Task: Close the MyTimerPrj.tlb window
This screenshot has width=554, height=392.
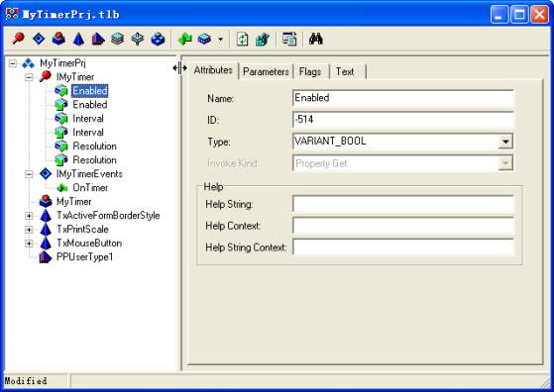Action: (x=540, y=15)
